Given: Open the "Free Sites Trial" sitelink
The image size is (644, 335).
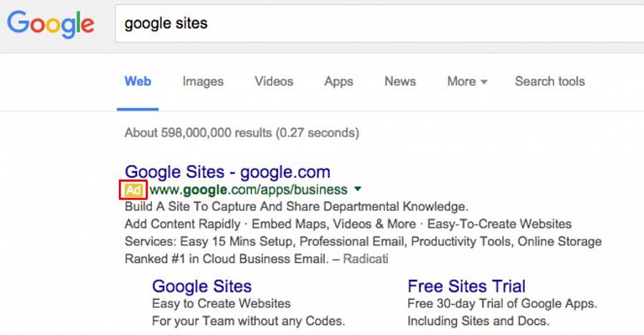Looking at the screenshot, I should (466, 286).
